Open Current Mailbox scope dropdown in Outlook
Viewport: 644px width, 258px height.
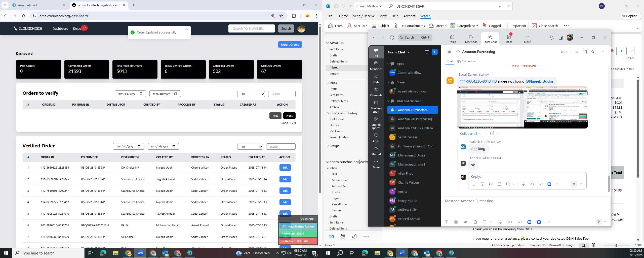(x=369, y=6)
